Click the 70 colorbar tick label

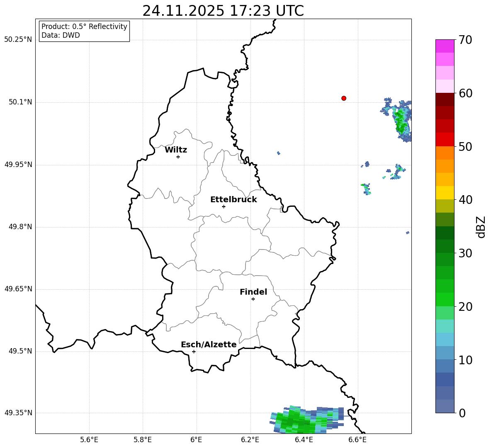(x=465, y=40)
